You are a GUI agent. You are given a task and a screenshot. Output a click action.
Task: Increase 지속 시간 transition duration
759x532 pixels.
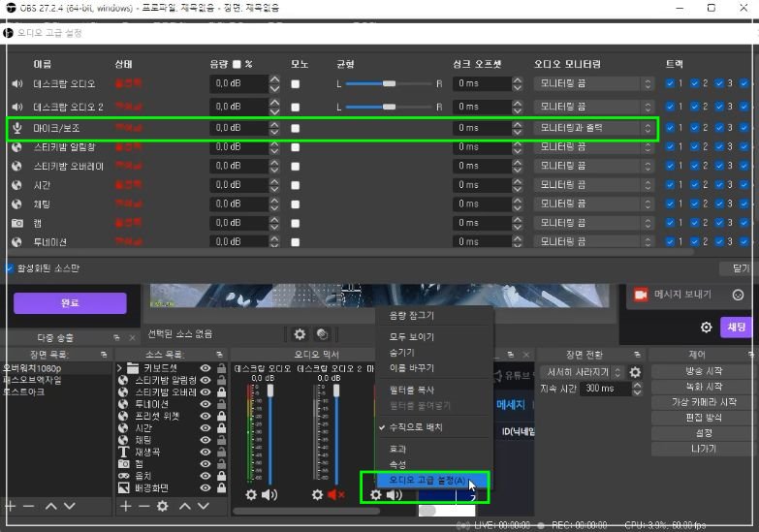point(637,386)
